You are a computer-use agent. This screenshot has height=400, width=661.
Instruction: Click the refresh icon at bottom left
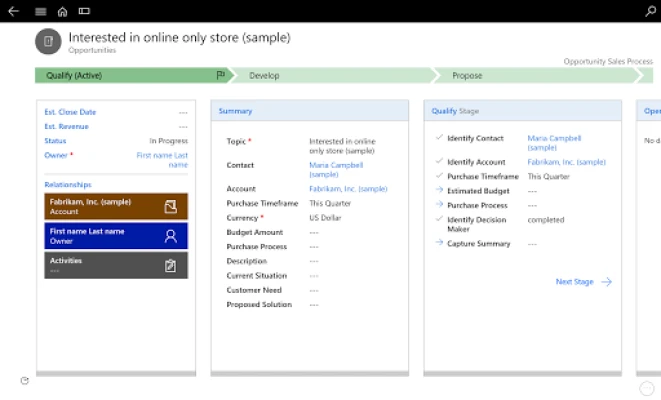(x=25, y=380)
